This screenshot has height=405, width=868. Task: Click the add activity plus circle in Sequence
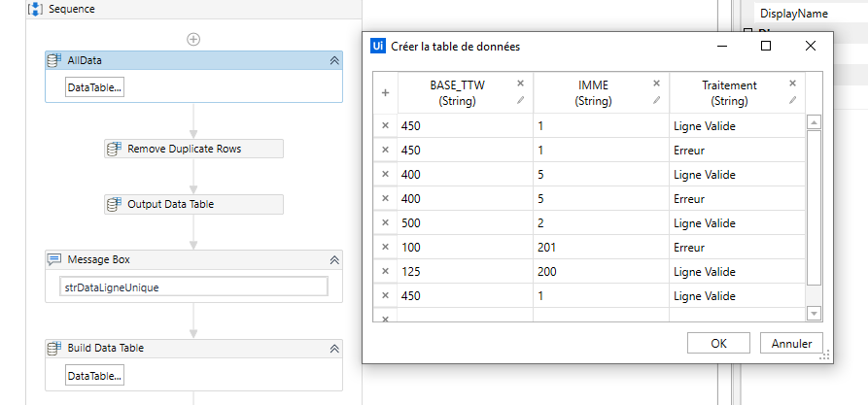pyautogui.click(x=193, y=39)
